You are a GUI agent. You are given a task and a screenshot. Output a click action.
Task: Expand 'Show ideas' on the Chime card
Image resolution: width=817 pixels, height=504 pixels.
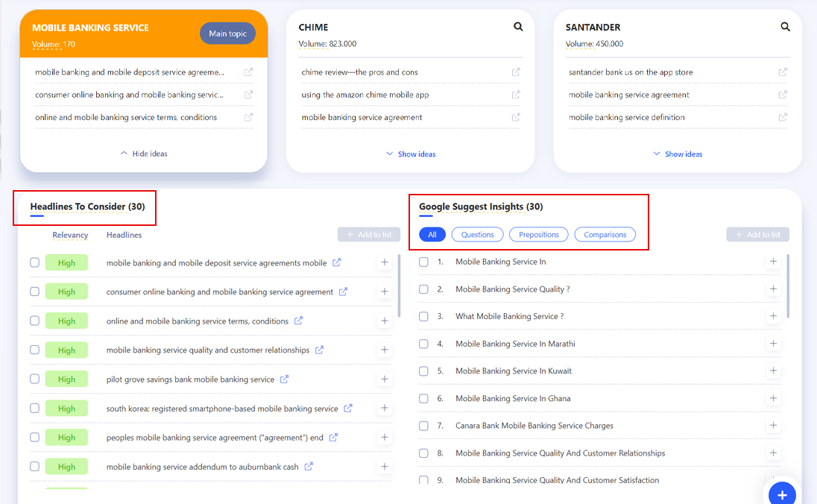pyautogui.click(x=411, y=154)
